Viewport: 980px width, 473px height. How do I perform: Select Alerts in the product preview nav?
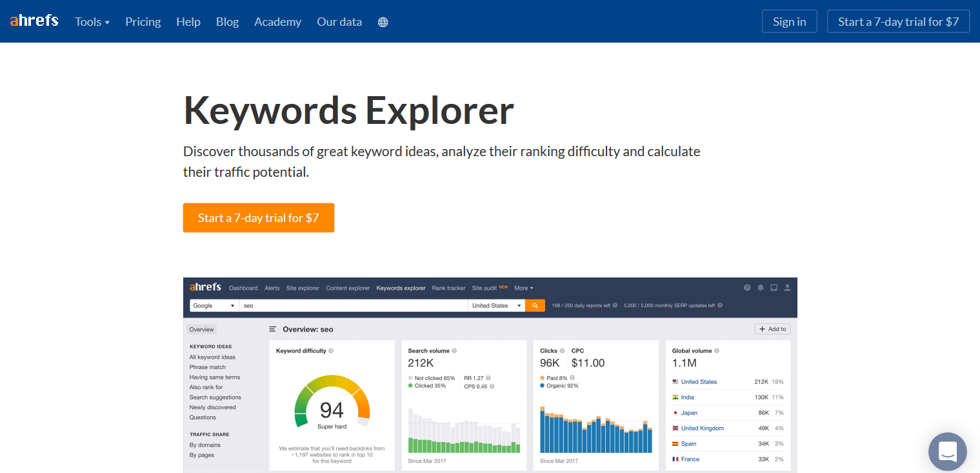coord(272,288)
